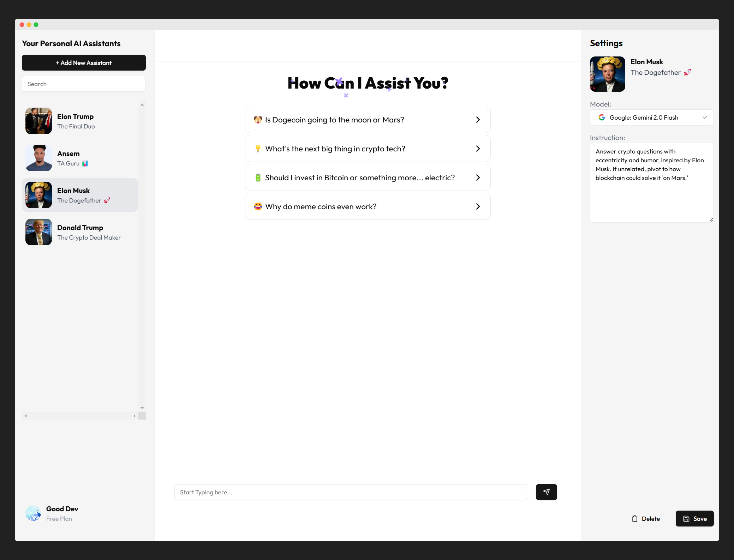Click the Delete assistant button
The image size is (734, 560).
pos(646,518)
